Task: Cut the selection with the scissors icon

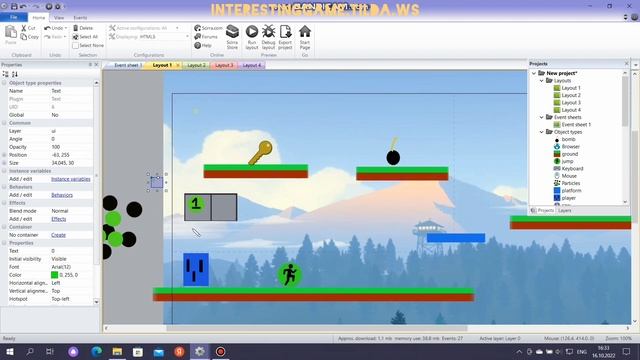Action: tap(24, 28)
